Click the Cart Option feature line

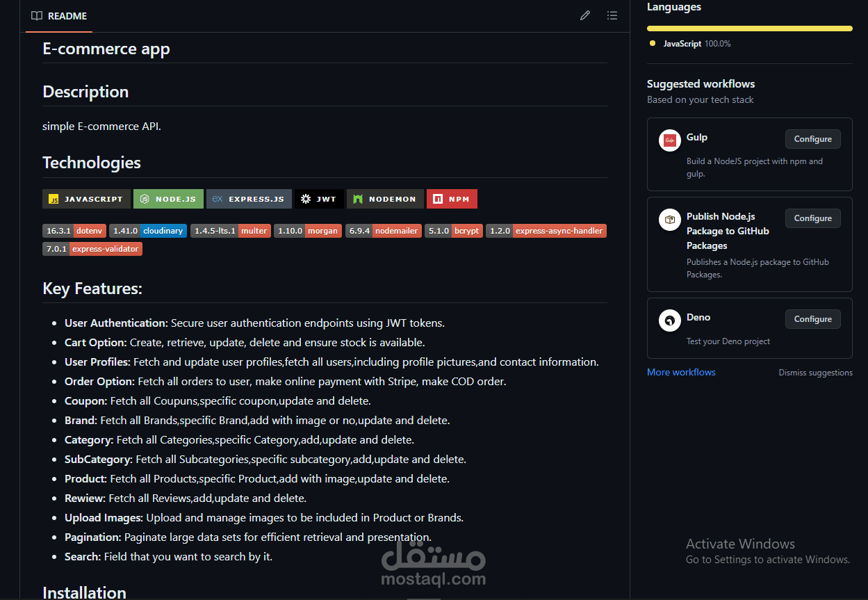[x=245, y=343]
